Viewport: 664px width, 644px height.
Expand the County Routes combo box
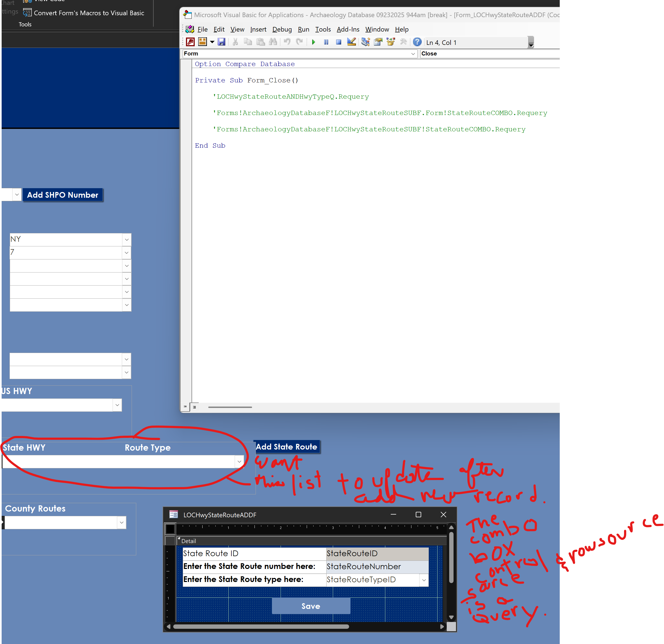[122, 522]
